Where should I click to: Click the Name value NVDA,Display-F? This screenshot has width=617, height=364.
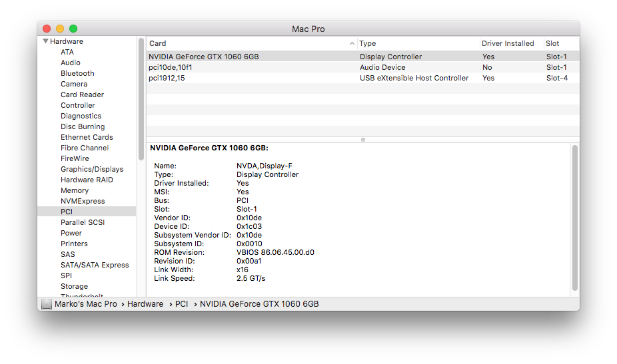pos(265,166)
